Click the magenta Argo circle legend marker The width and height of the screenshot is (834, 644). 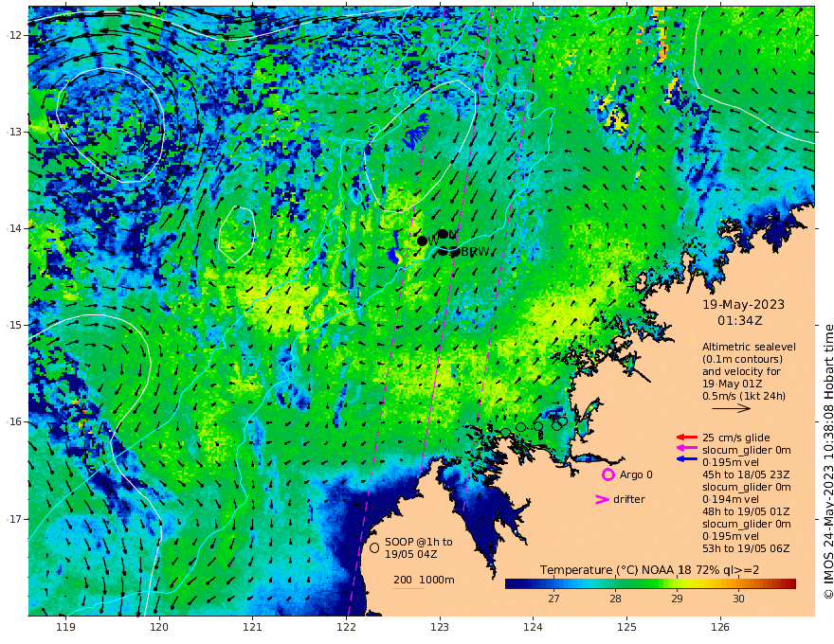coord(607,474)
